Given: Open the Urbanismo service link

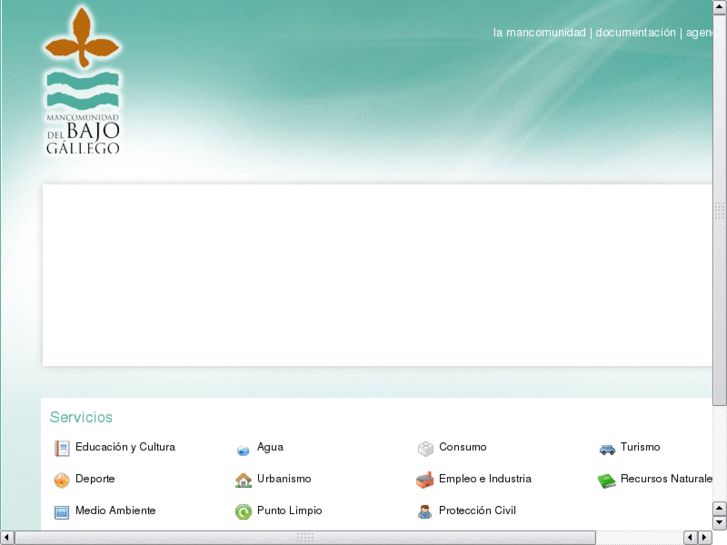Looking at the screenshot, I should point(284,479).
